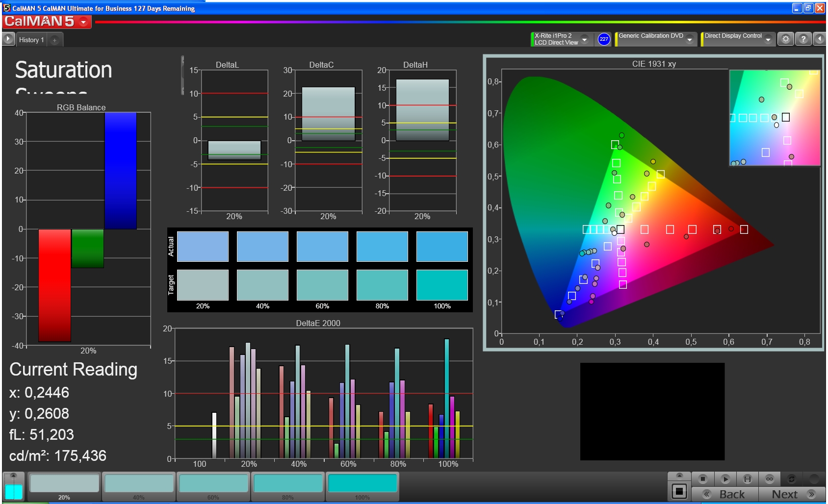The height and width of the screenshot is (504, 828).
Task: Click the read series bracket icon
Action: point(747,479)
